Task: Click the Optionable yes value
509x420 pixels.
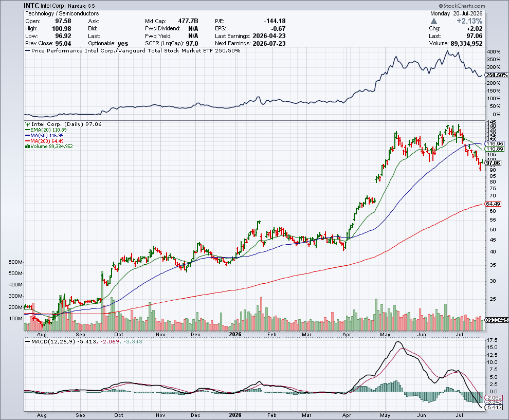Action: [x=123, y=44]
